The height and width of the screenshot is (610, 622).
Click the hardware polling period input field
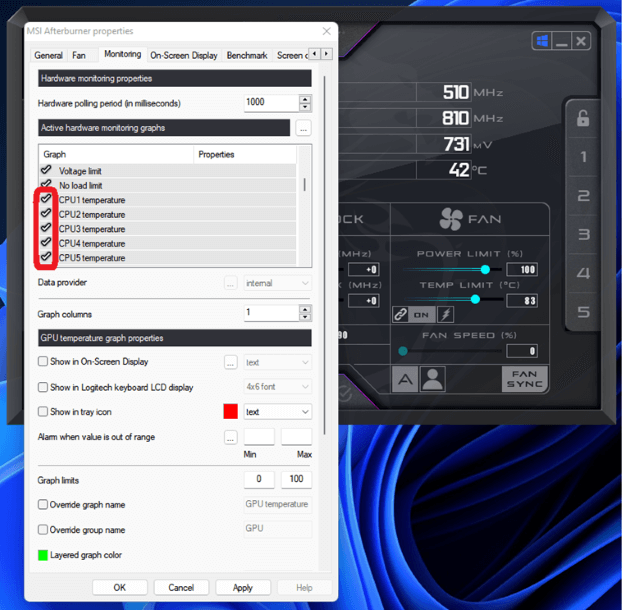(x=271, y=103)
